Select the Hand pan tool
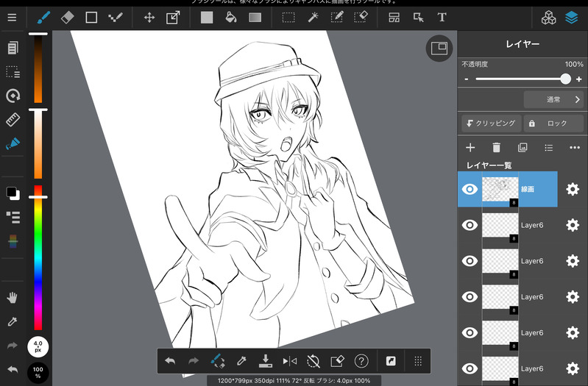 [12, 298]
